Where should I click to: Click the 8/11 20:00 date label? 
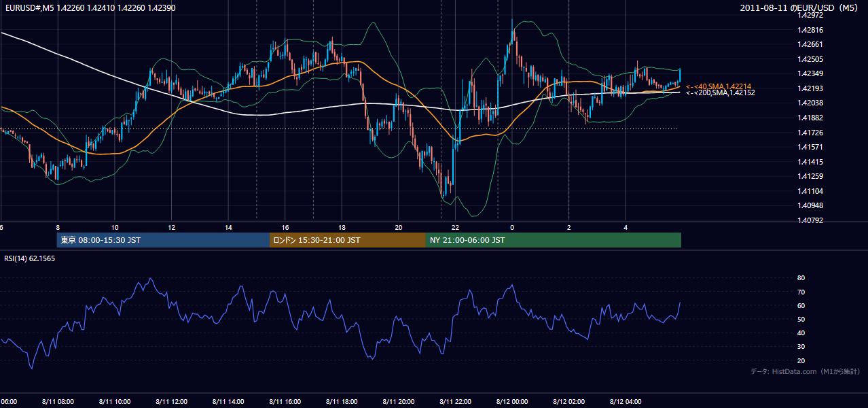399,402
